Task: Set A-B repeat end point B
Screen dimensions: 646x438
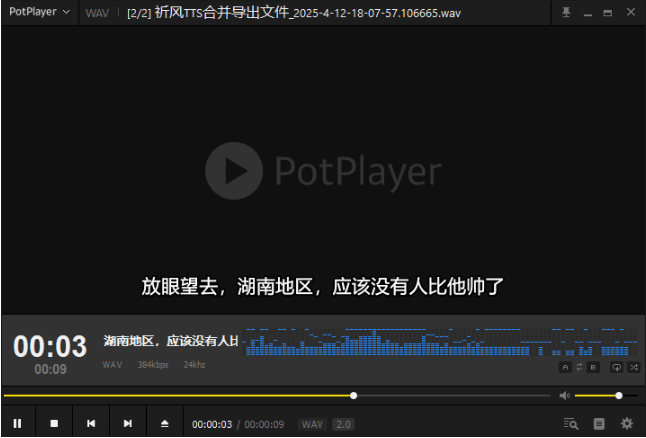Action: (x=593, y=368)
